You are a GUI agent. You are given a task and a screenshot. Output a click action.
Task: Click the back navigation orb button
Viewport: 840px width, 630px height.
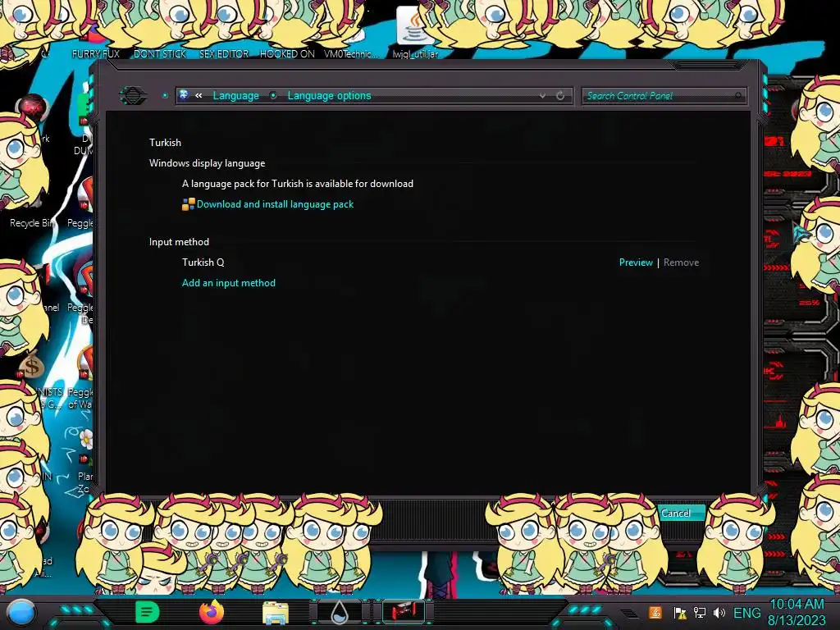133,95
